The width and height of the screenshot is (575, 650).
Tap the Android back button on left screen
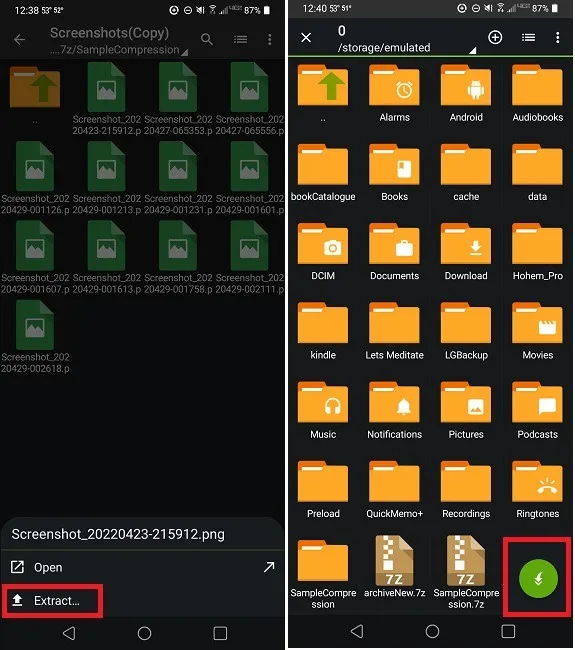(x=69, y=633)
